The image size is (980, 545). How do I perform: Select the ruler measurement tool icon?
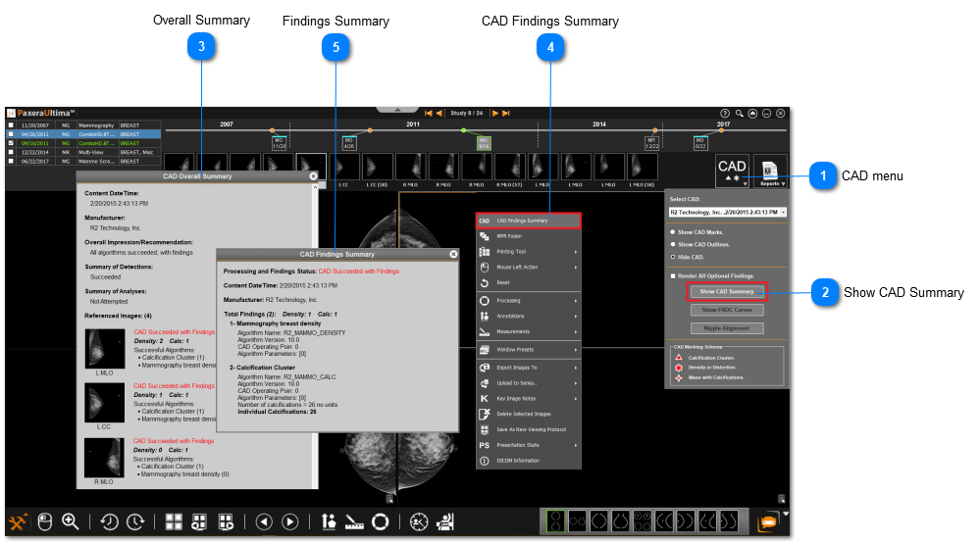(354, 521)
